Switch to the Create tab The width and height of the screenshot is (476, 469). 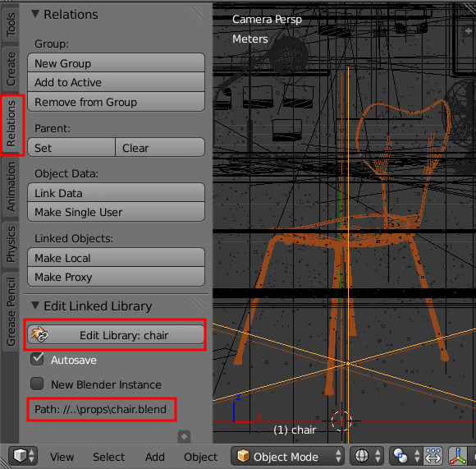click(x=11, y=69)
